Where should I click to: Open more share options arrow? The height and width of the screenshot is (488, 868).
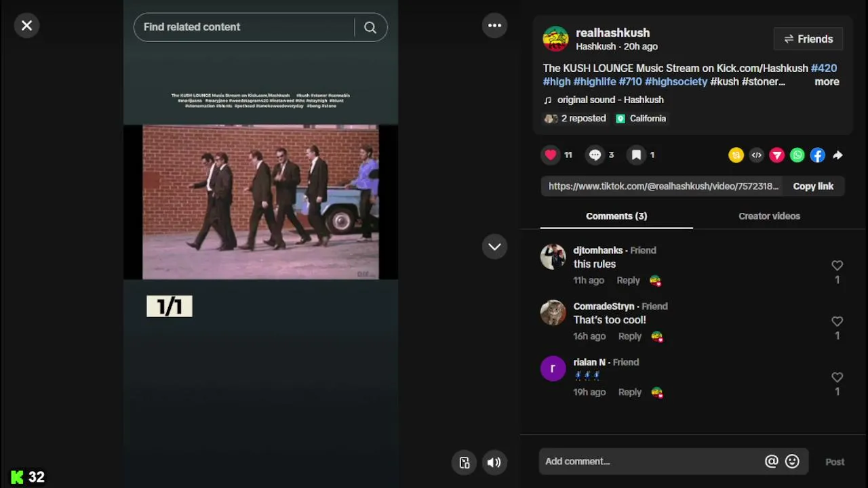[x=838, y=155]
